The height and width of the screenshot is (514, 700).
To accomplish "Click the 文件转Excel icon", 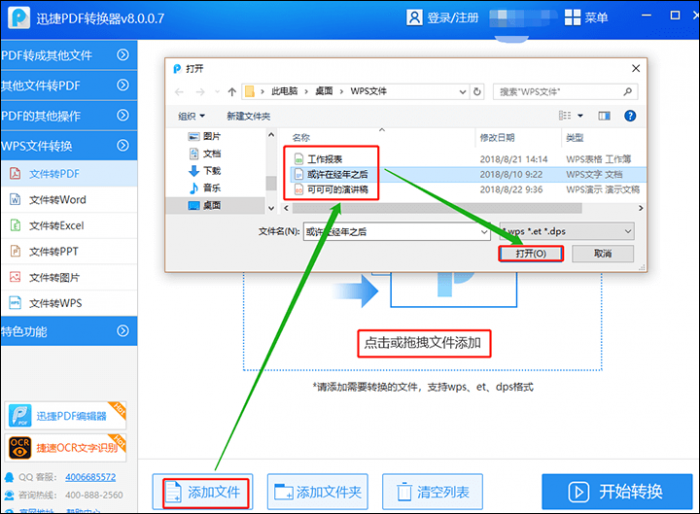I will (x=15, y=225).
